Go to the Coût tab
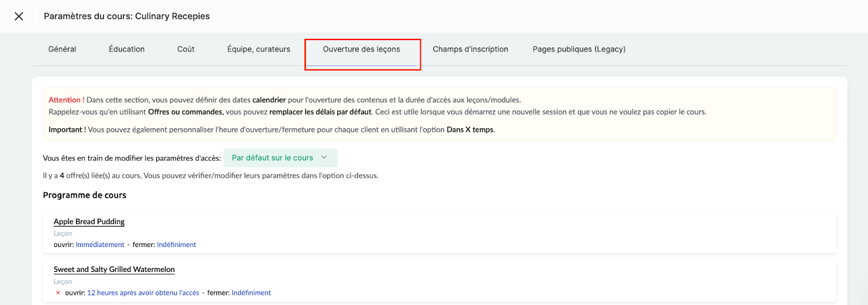Image resolution: width=868 pixels, height=305 pixels. 186,49
